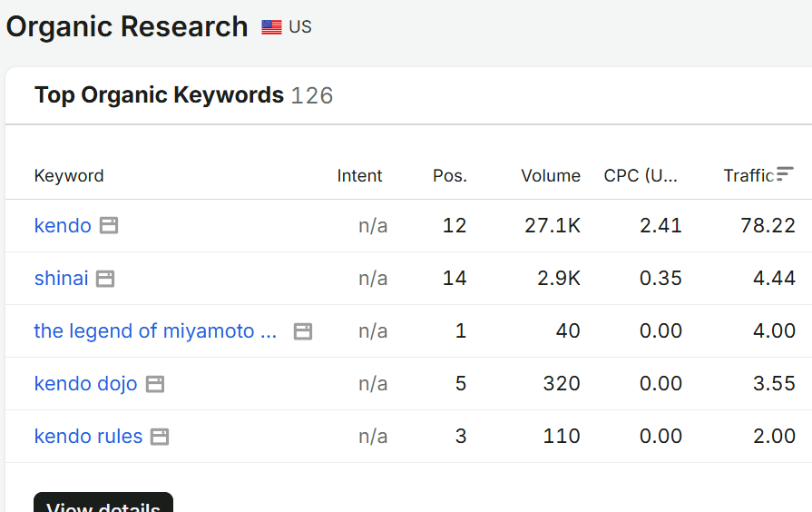Image resolution: width=812 pixels, height=512 pixels.
Task: Open the legend of miyamoto keyword link
Action: pos(155,331)
